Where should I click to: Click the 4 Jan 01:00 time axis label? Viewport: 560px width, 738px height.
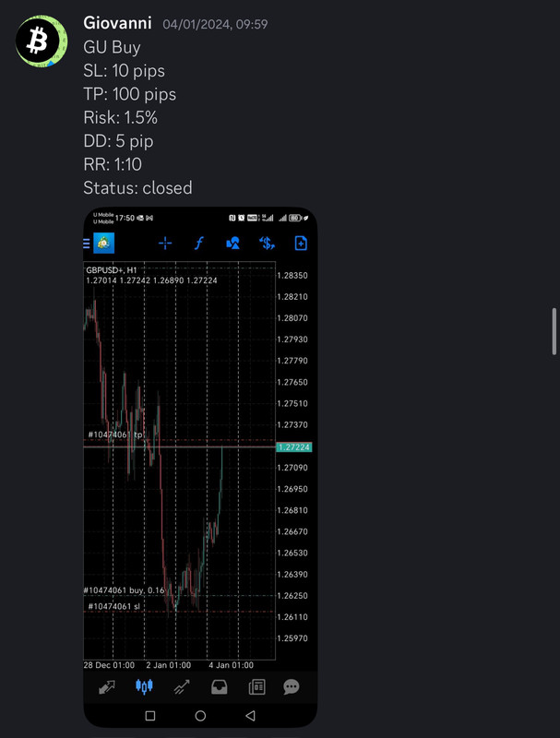[x=231, y=665]
